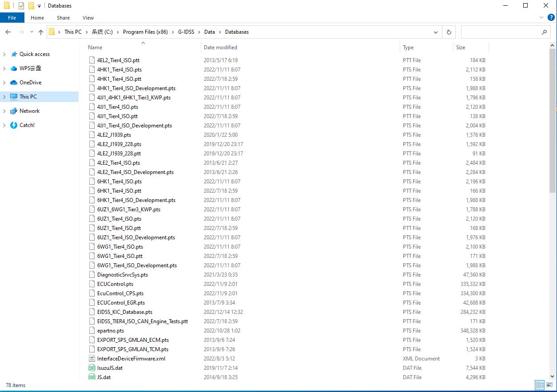Click the G-IDSS breadcrumb segment

[186, 32]
